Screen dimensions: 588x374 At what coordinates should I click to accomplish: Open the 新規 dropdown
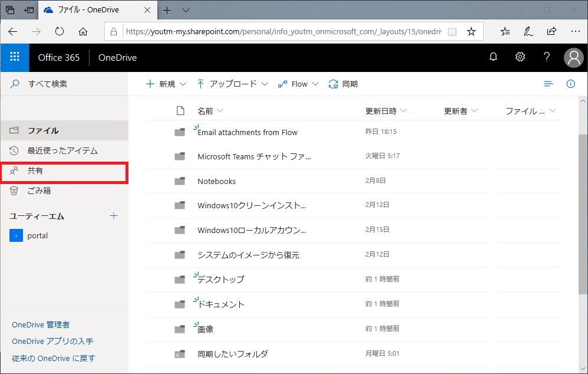tap(166, 84)
